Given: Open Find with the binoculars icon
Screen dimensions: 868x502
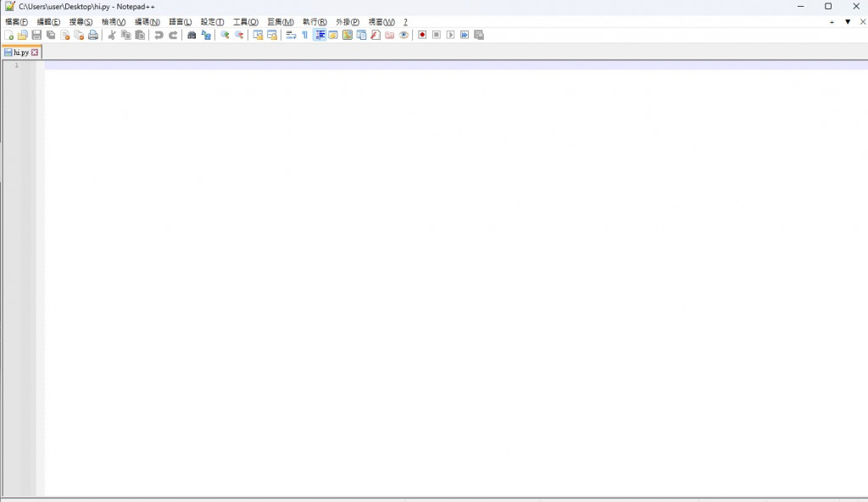Looking at the screenshot, I should (192, 35).
